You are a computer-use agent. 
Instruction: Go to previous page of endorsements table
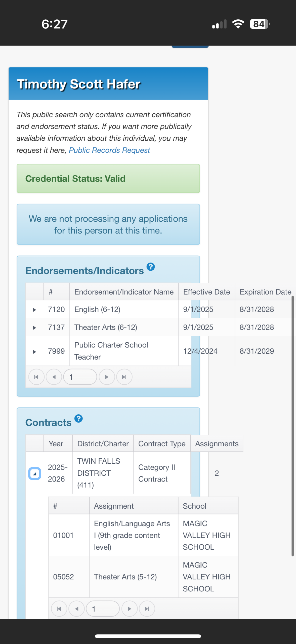[54, 377]
